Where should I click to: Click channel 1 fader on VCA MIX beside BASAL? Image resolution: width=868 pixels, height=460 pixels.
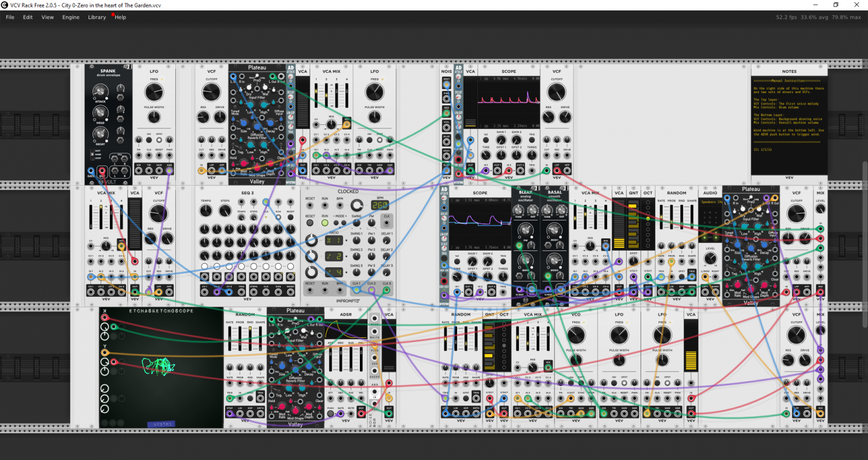click(575, 216)
